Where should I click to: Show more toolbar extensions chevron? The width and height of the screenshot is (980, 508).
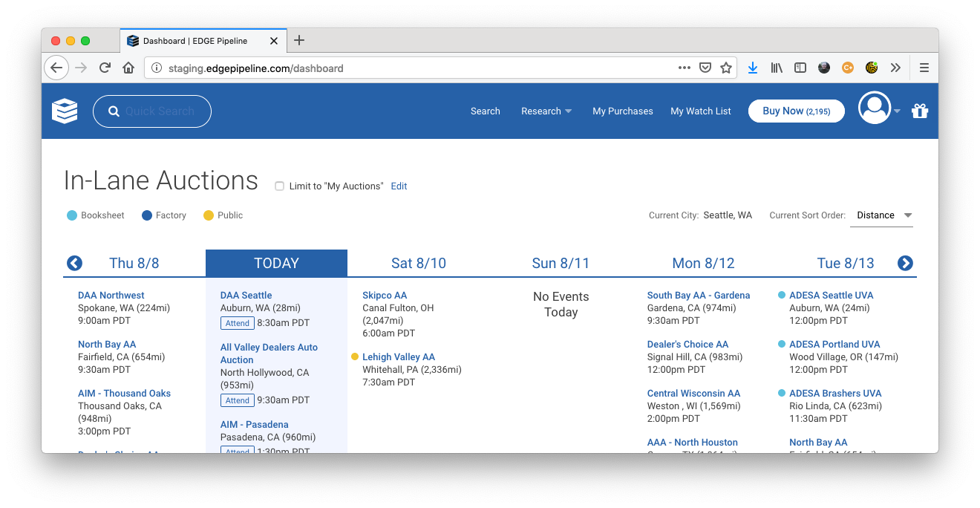[895, 68]
